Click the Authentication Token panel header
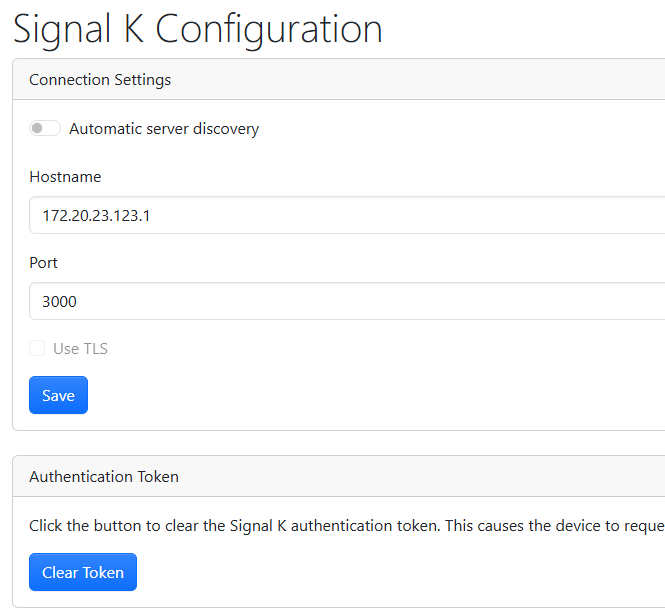This screenshot has width=665, height=609. tap(339, 476)
